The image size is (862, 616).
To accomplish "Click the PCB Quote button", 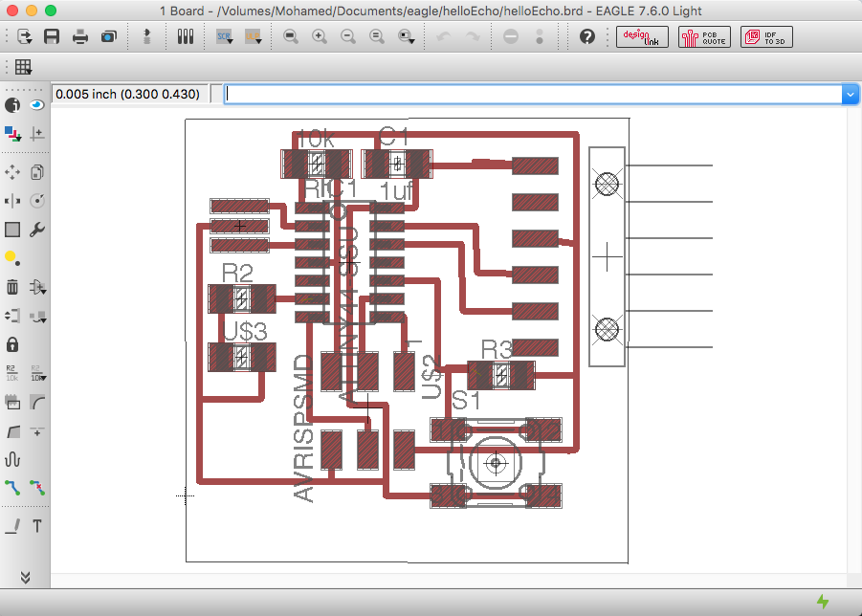I will pos(704,36).
